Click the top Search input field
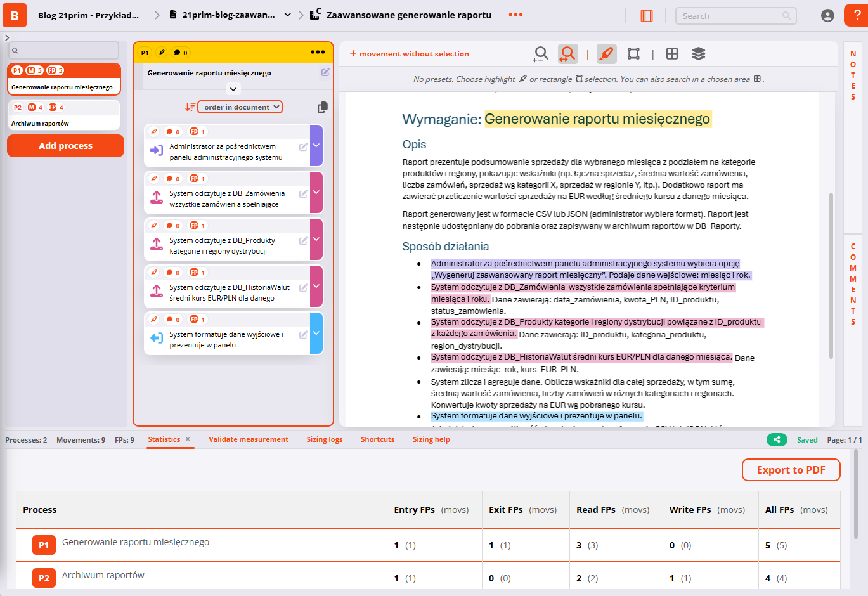This screenshot has width=868, height=596. [x=729, y=16]
